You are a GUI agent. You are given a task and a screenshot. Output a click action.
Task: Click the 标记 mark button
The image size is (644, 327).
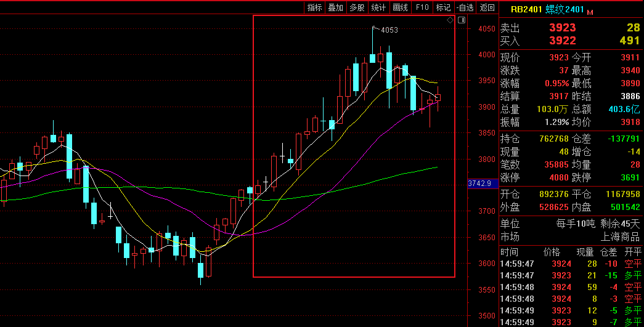click(x=443, y=7)
